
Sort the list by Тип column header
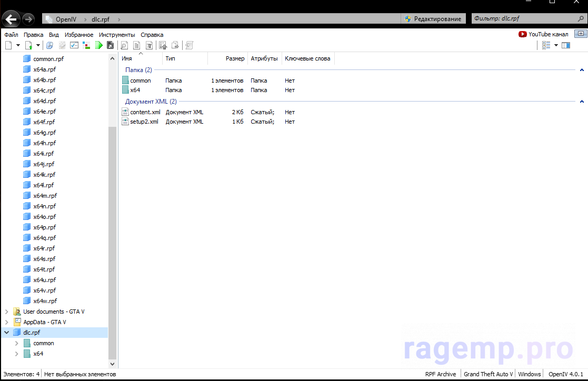coord(185,58)
